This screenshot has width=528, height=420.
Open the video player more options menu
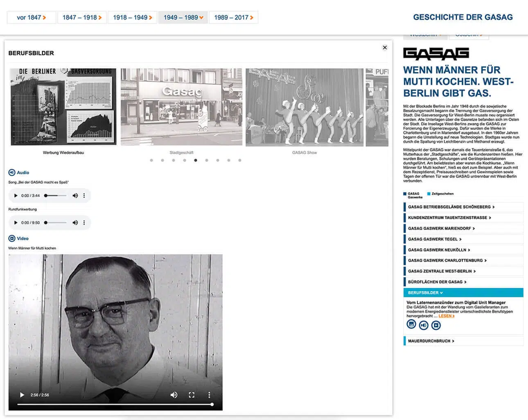pos(209,395)
